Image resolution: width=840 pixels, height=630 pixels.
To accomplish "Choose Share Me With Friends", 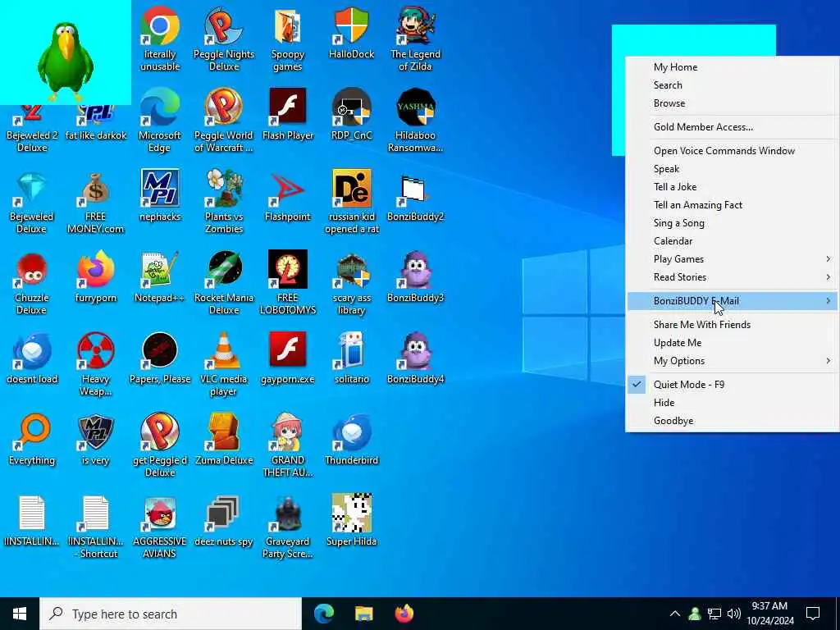I will 732,325.
